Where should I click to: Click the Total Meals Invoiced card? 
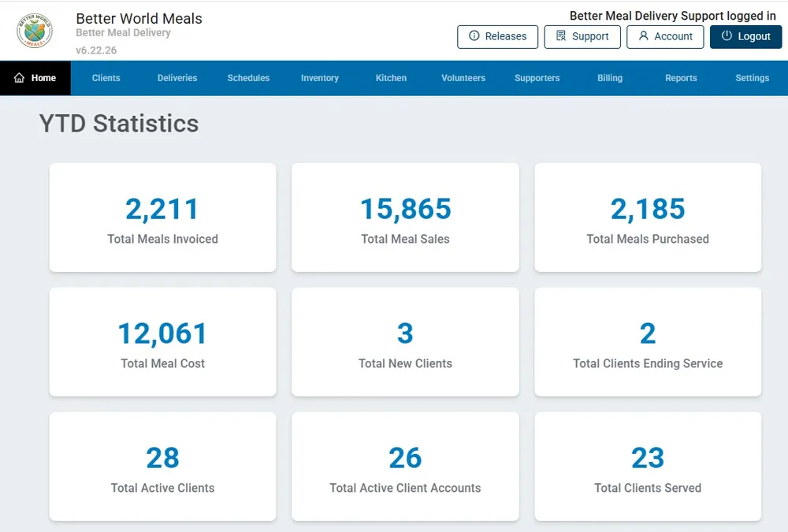coord(163,218)
